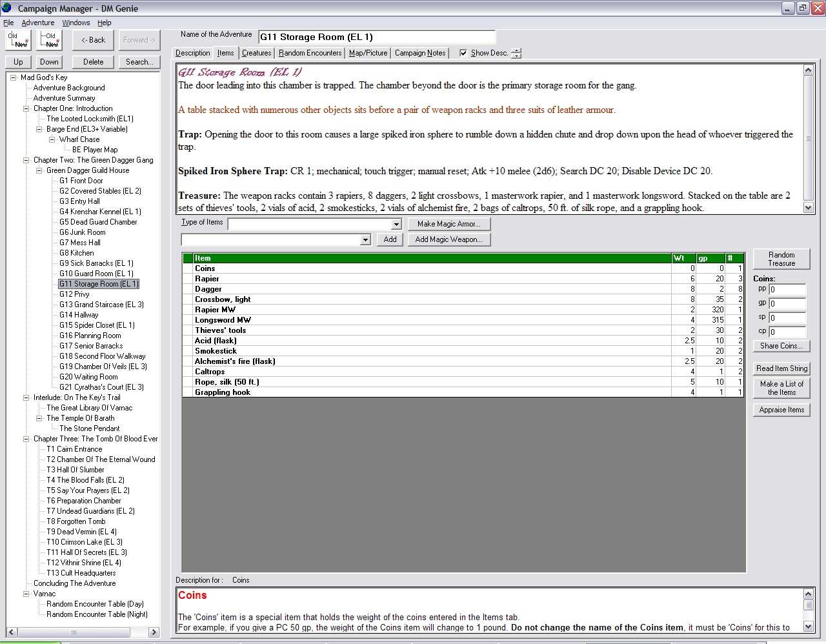Collapse the Green Dagger Guild House node

pyautogui.click(x=39, y=170)
